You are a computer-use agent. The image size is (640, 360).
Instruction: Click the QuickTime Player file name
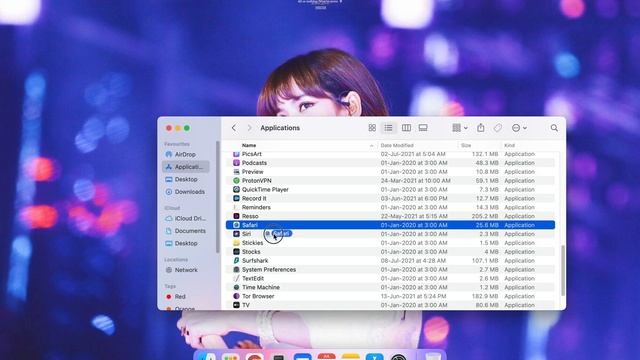[265, 189]
